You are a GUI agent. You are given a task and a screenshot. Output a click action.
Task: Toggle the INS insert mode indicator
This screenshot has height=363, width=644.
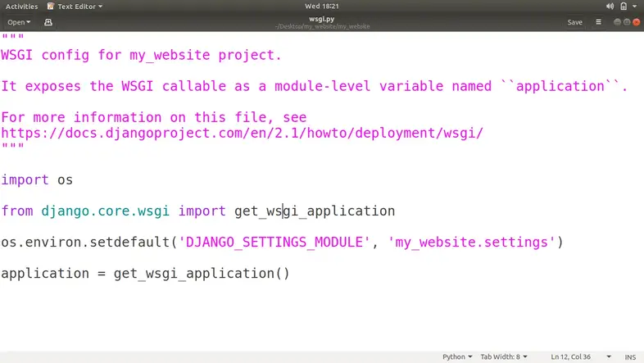[x=630, y=357]
